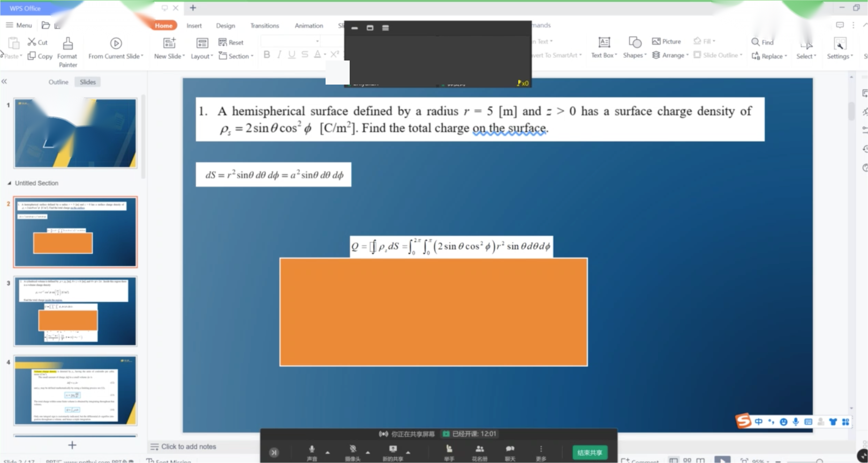868x463 pixels.
Task: Switch to the Outline panel tab
Action: [58, 82]
